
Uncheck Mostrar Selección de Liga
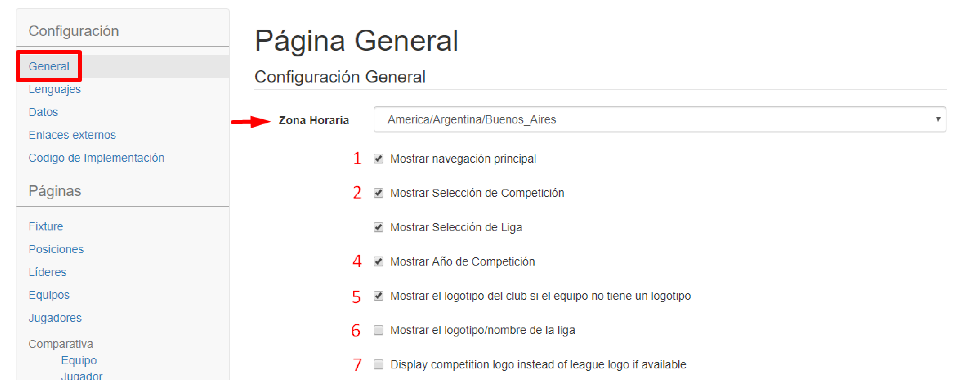(378, 227)
